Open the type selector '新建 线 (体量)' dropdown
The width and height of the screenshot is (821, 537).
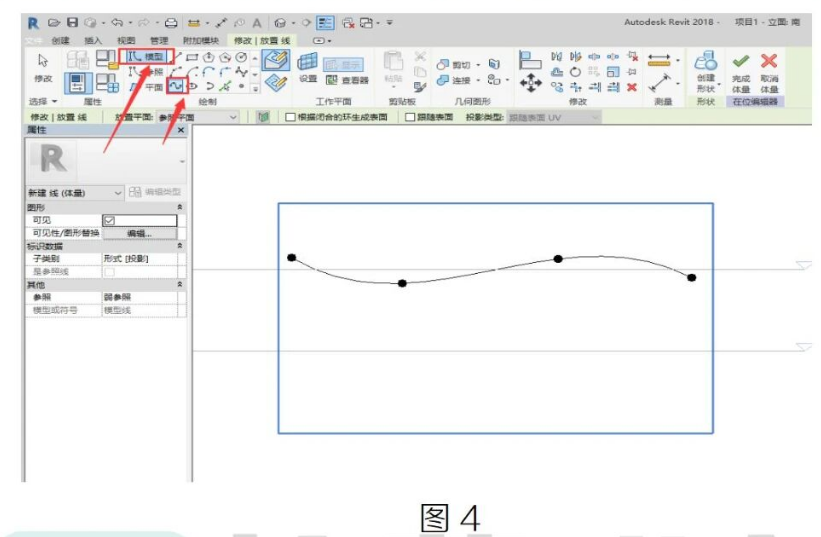(74, 193)
